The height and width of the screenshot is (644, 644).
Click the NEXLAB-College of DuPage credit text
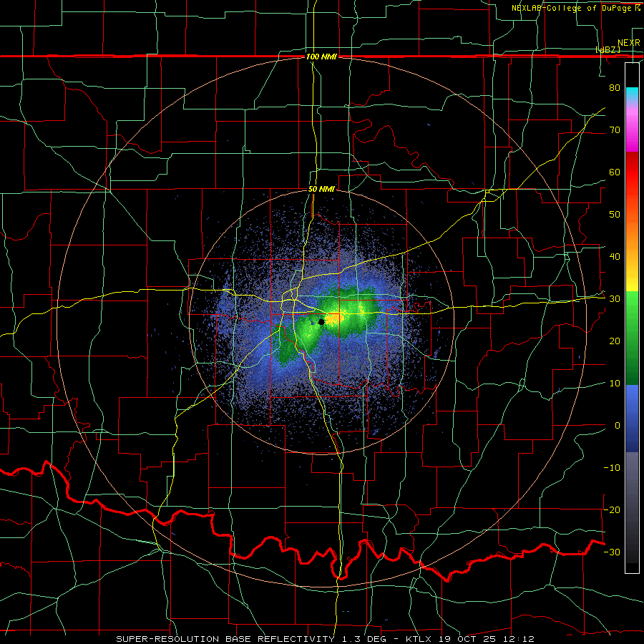pyautogui.click(x=575, y=8)
